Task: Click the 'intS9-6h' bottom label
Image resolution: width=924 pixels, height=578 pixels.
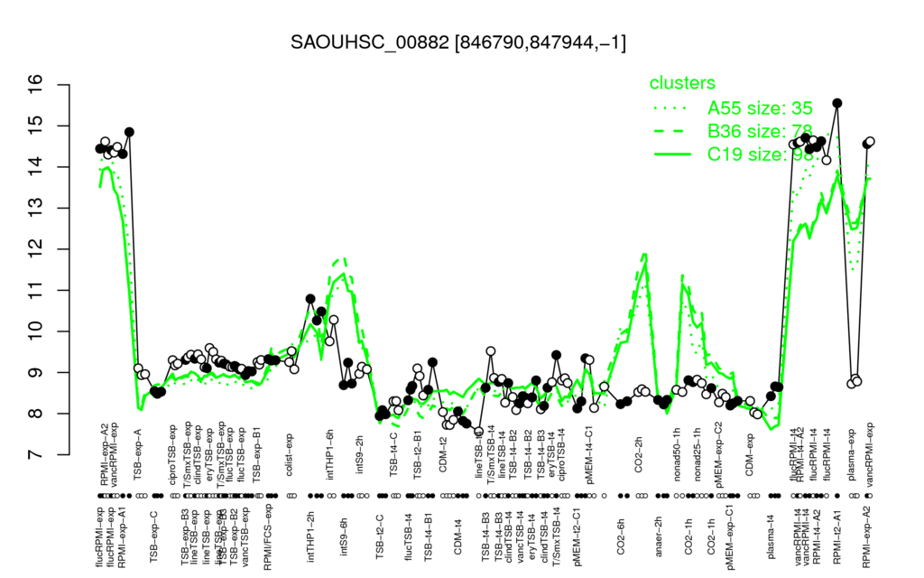Action: pyautogui.click(x=344, y=536)
